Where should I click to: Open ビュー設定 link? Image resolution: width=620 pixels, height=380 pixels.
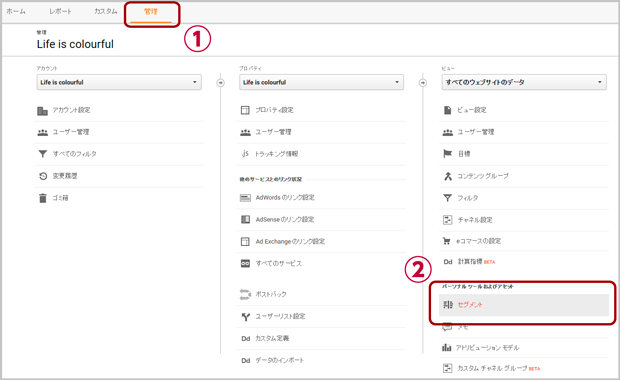tap(472, 110)
